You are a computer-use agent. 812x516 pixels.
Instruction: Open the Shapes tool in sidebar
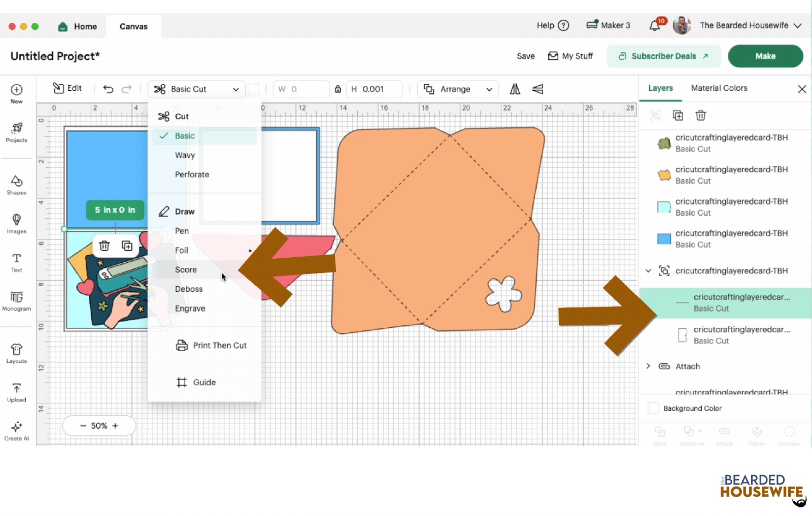coord(16,185)
